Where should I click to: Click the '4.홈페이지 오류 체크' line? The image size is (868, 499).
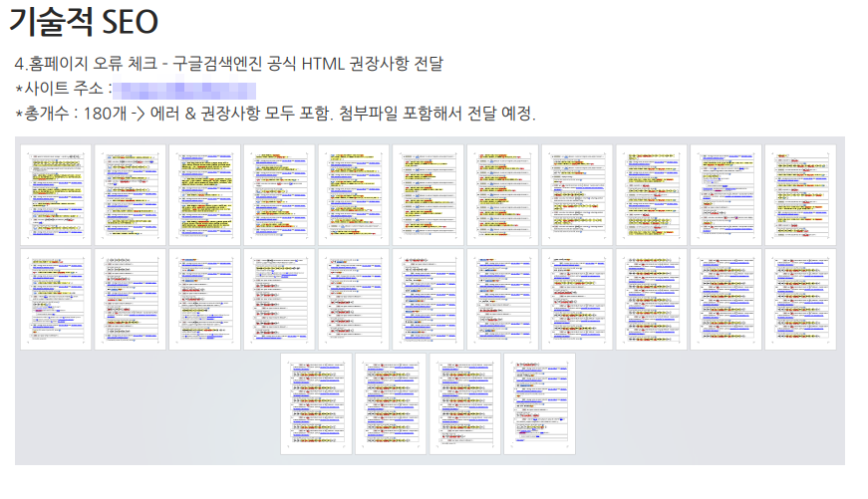pos(228,64)
